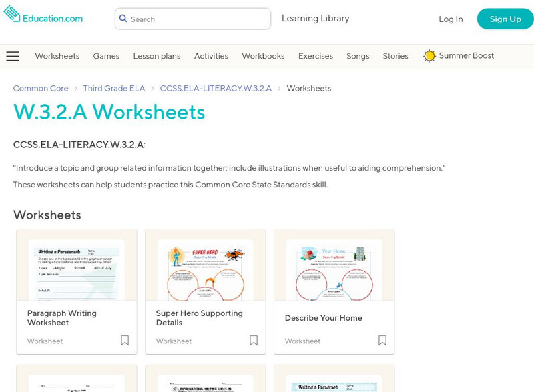Click the Summer Boost sun icon
534x392 pixels.
429,56
